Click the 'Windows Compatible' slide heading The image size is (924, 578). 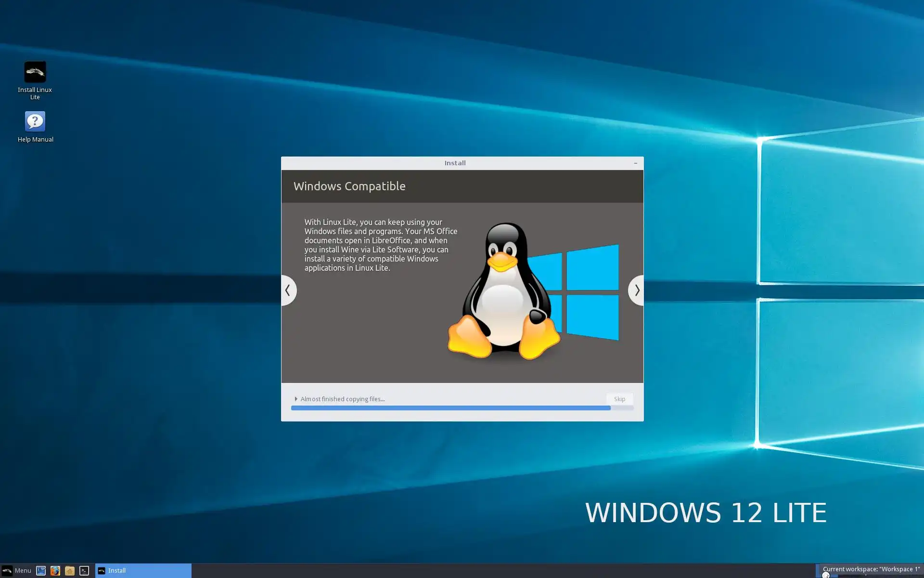(x=349, y=186)
